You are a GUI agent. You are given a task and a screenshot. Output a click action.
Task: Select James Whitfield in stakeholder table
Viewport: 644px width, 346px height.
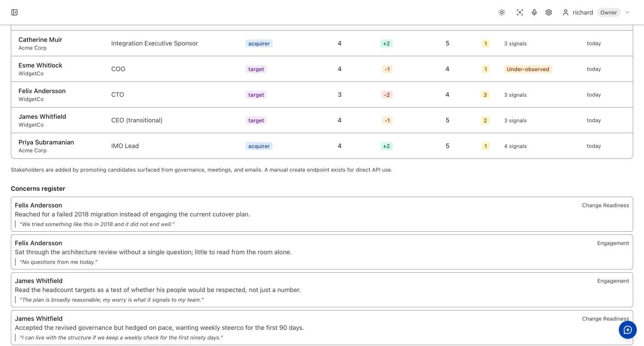point(322,120)
